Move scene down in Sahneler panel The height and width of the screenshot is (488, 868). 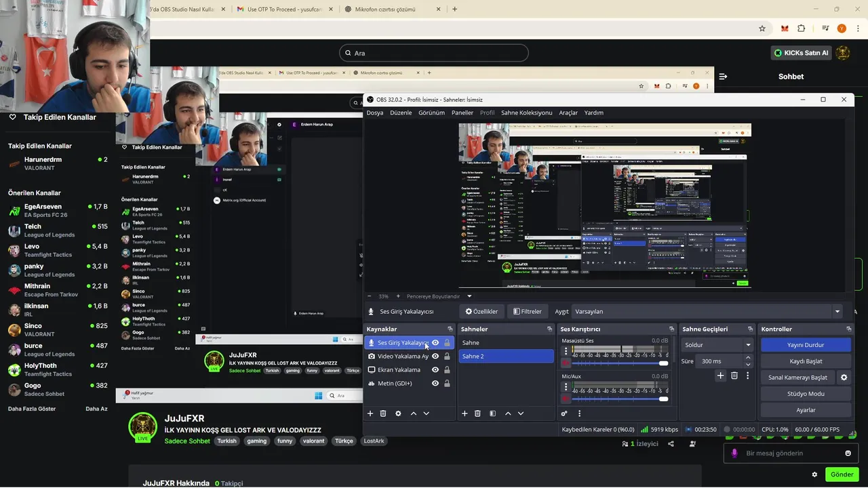521,413
